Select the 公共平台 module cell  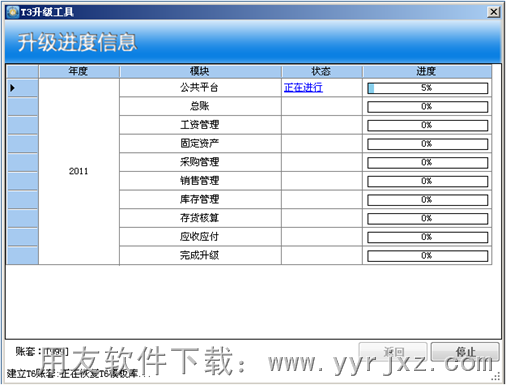coord(200,88)
